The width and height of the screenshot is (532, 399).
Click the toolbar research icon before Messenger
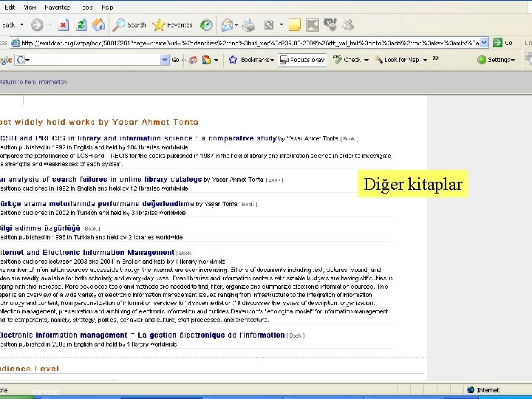330,25
